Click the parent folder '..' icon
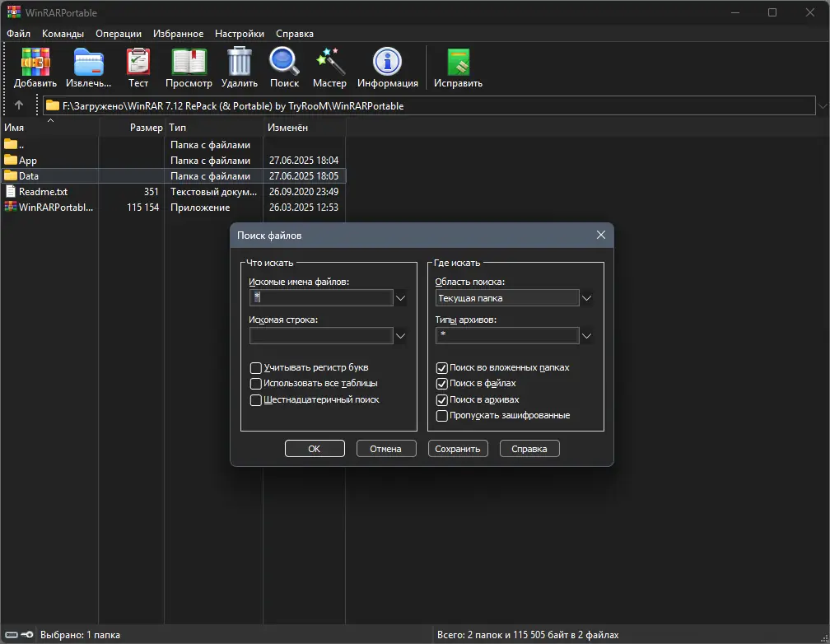830x644 pixels. pyautogui.click(x=11, y=144)
